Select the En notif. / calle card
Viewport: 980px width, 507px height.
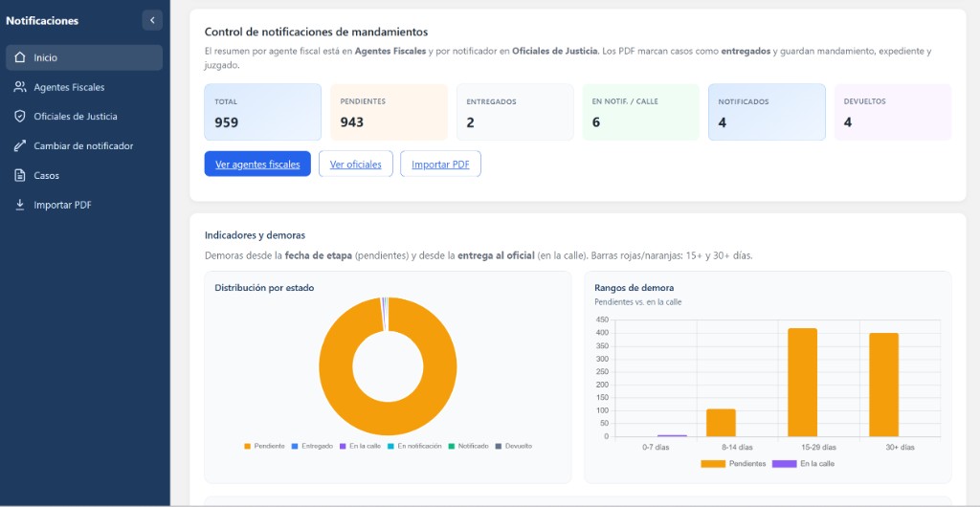coord(640,112)
